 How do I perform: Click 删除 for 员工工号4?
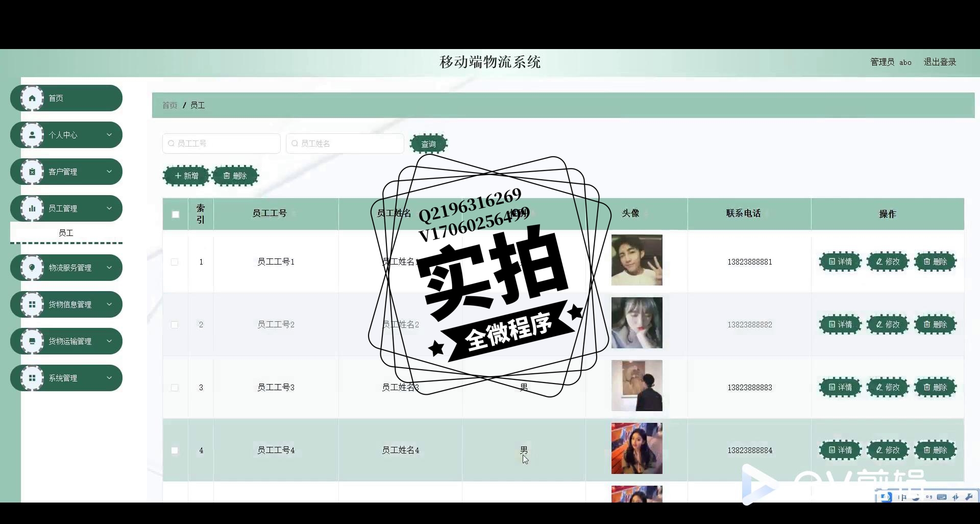(936, 450)
